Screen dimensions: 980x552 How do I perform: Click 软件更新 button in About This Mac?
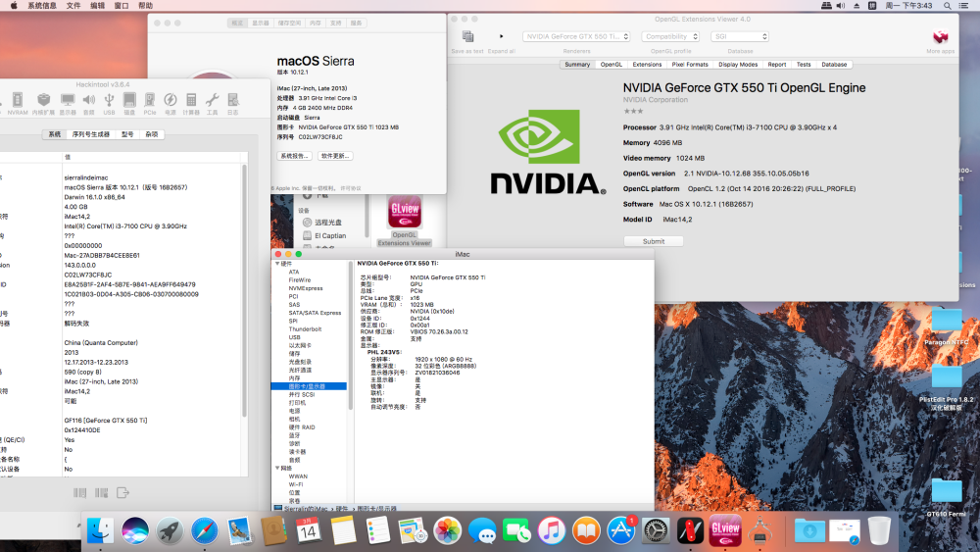[x=335, y=156]
